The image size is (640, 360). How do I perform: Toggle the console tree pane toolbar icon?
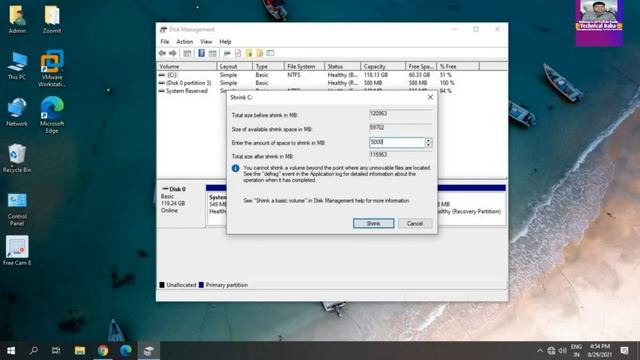pos(187,53)
